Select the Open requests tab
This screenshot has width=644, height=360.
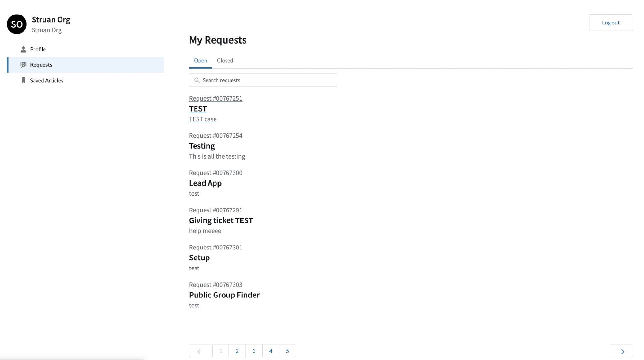tap(200, 60)
